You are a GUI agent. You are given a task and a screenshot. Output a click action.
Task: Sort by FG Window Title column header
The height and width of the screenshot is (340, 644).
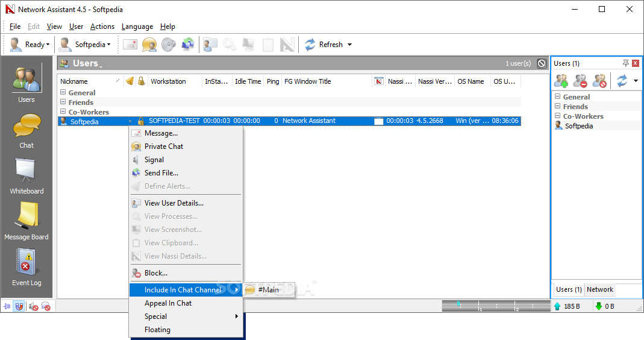pos(327,81)
